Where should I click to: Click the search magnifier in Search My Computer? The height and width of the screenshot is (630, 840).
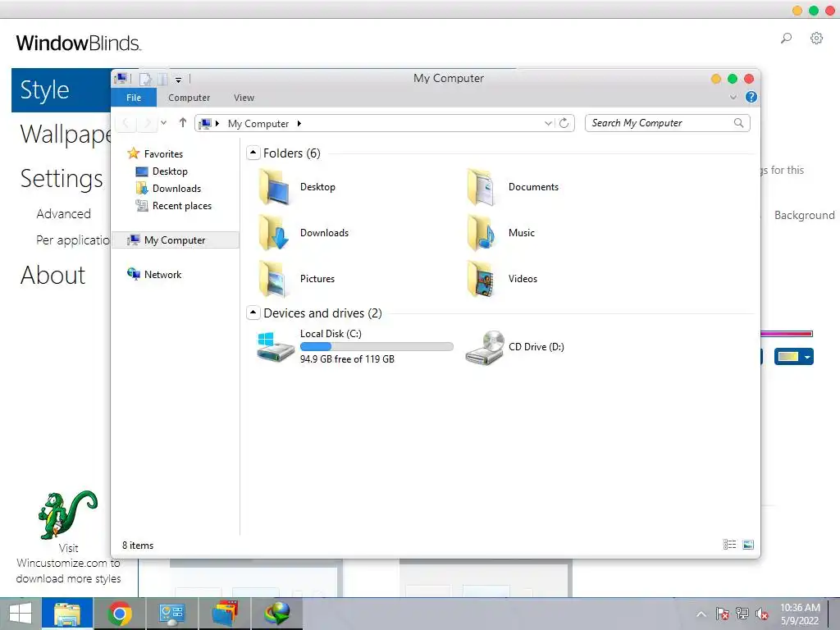click(739, 123)
